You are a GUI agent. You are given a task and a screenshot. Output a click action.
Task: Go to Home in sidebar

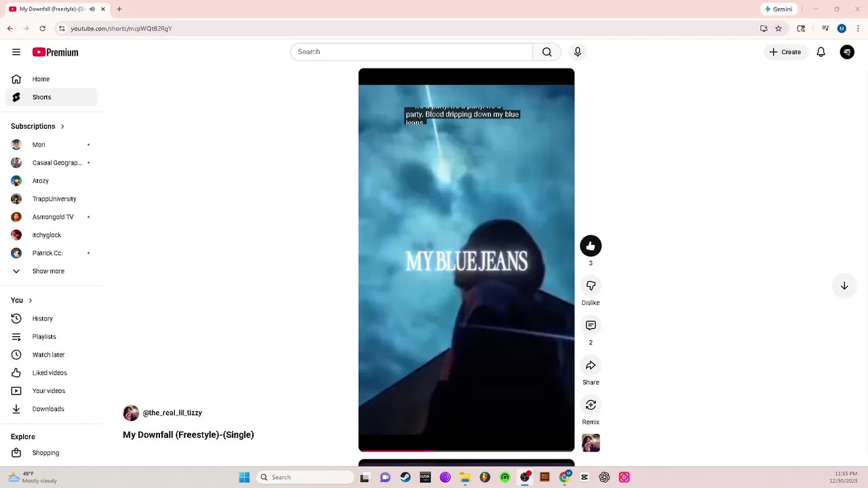pyautogui.click(x=52, y=79)
